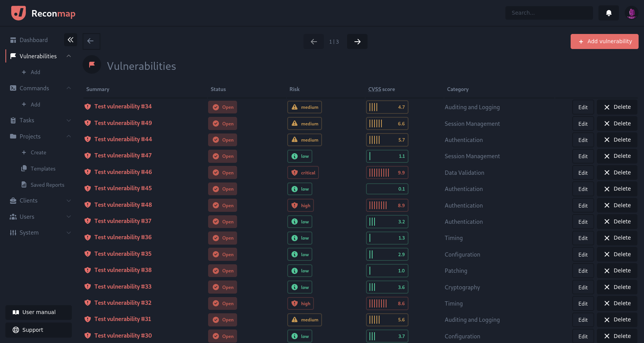The width and height of the screenshot is (644, 343).
Task: Expand the Tasks sidebar section
Action: (69, 120)
